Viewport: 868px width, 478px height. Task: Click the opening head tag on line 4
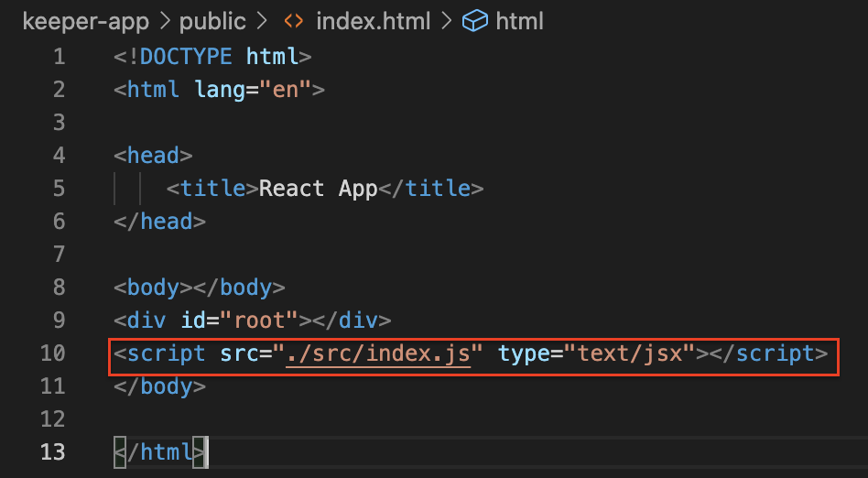coord(153,155)
